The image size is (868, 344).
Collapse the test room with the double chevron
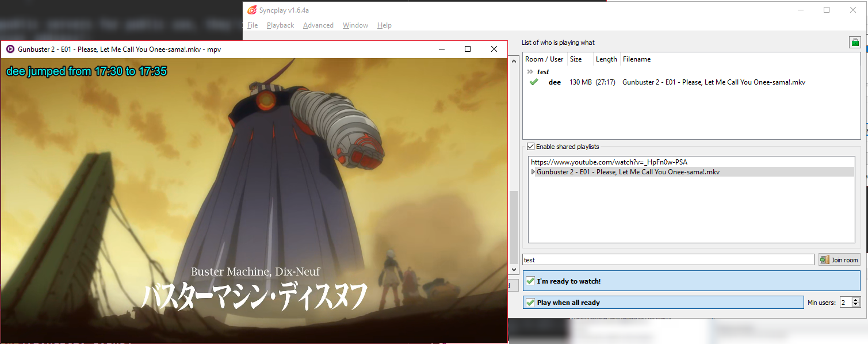point(530,71)
